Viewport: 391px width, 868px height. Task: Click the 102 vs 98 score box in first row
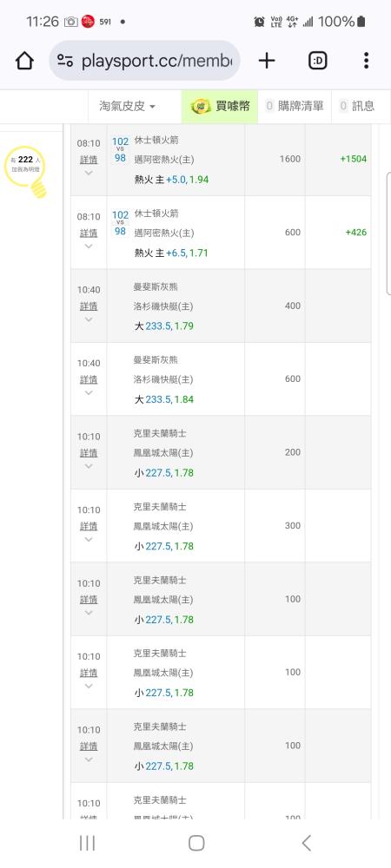point(120,149)
